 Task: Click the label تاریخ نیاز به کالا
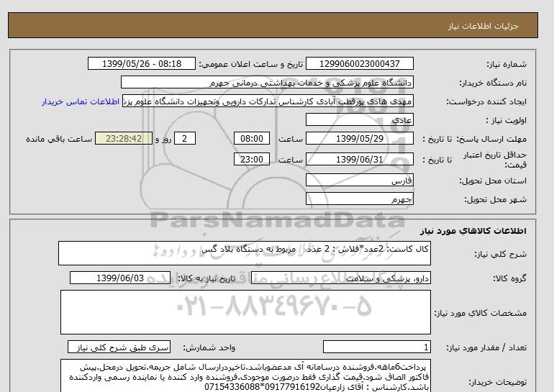(x=206, y=278)
